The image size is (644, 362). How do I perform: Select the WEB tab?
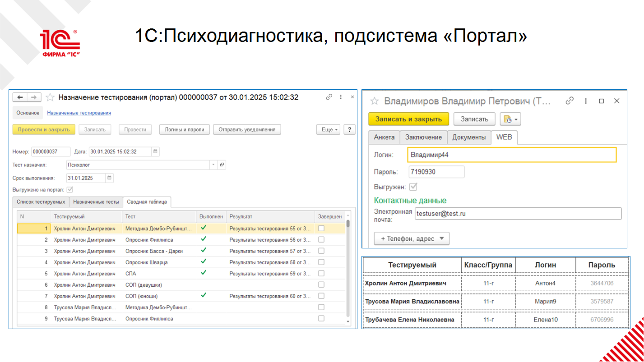[504, 137]
